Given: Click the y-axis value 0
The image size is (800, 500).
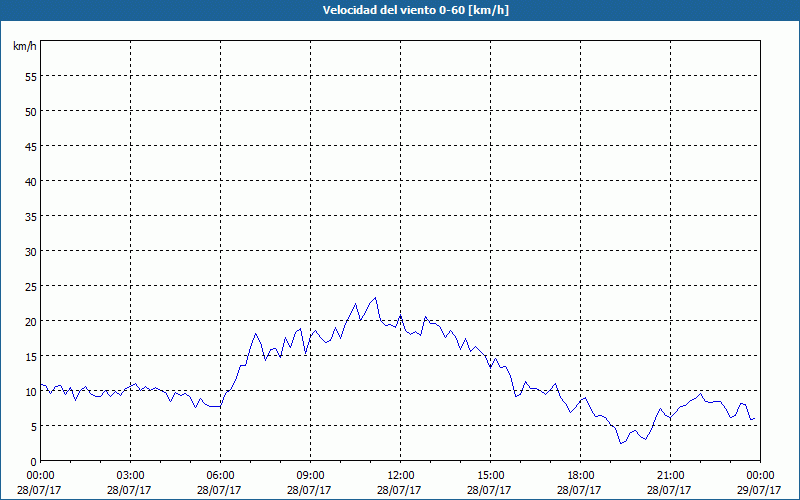Looking at the screenshot, I should pyautogui.click(x=34, y=462).
